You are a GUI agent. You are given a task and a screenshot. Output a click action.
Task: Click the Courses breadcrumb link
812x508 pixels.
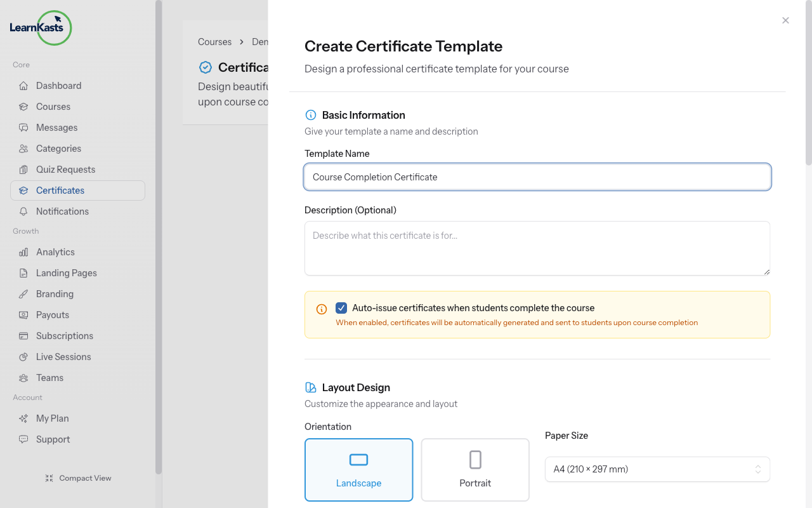(x=214, y=42)
